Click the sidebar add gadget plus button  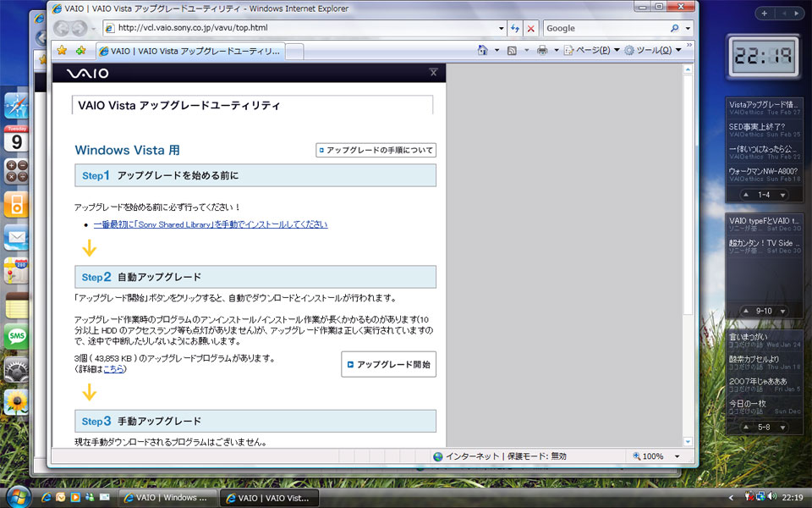764,14
